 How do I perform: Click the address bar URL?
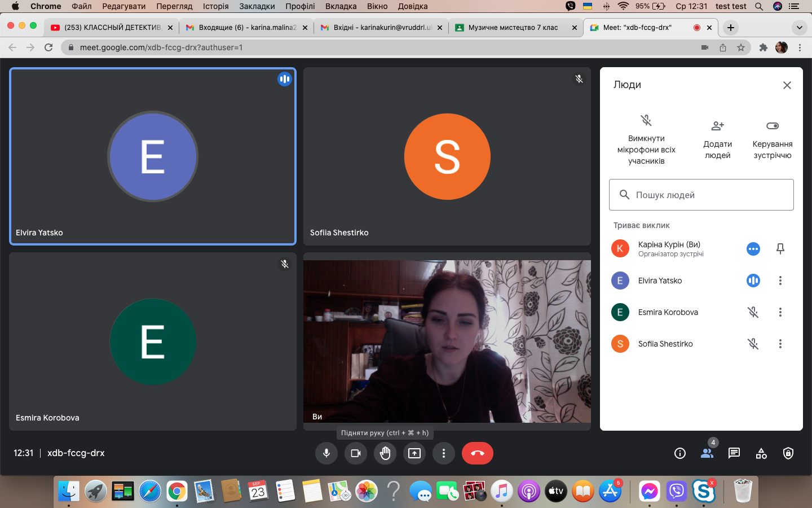(161, 47)
